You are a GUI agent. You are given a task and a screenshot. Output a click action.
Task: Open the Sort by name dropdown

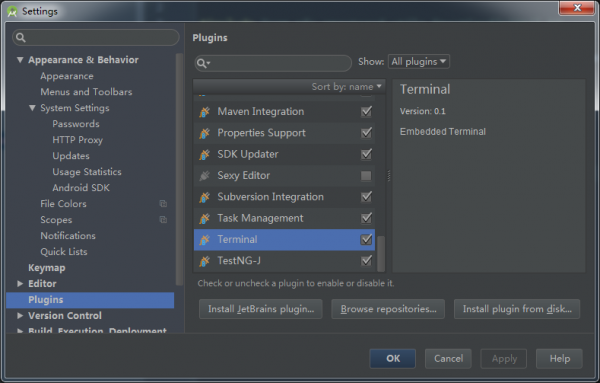346,87
